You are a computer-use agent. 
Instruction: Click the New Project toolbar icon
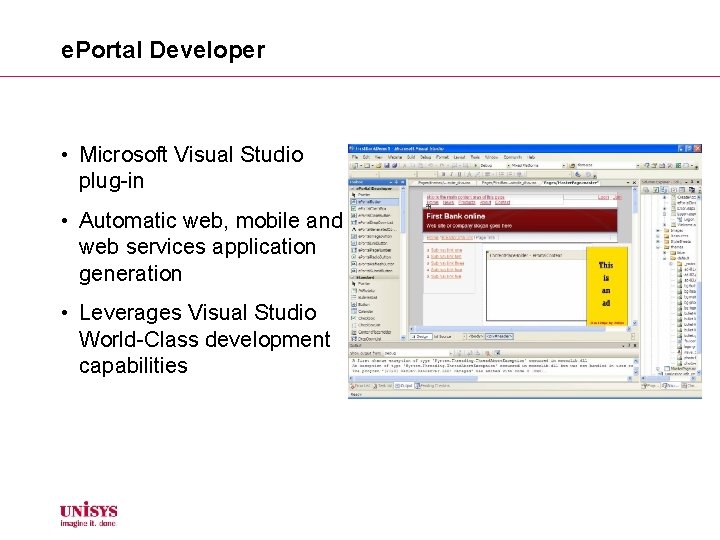point(355,165)
